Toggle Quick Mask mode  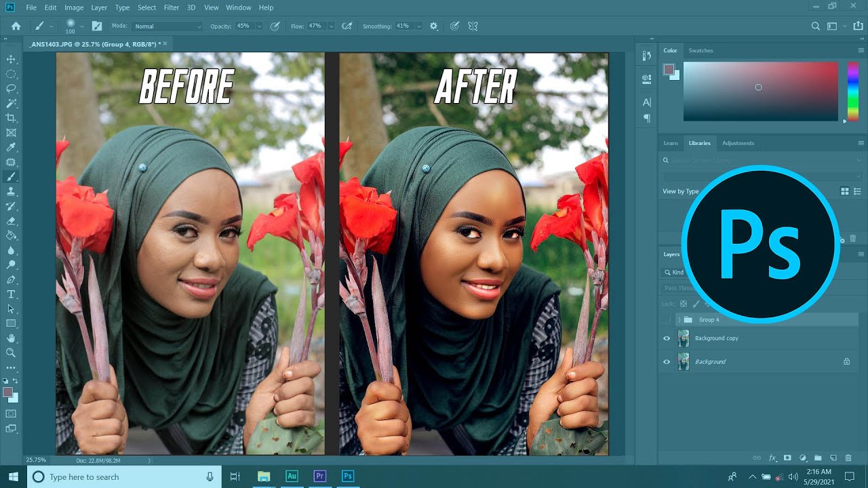pyautogui.click(x=11, y=413)
